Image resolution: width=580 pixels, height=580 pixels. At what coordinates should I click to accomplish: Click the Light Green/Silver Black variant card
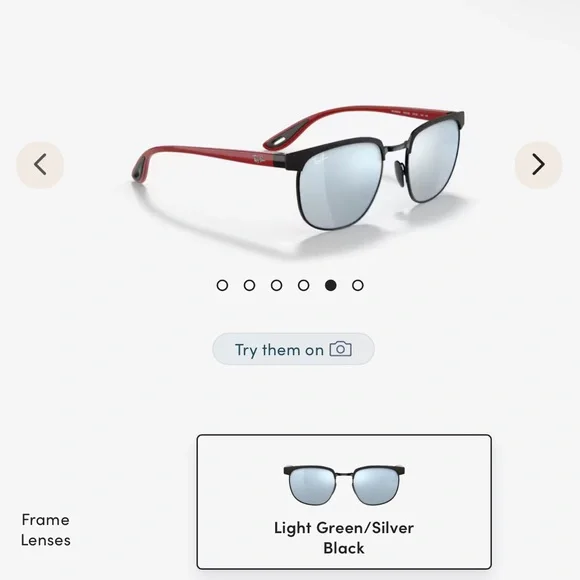click(x=344, y=502)
